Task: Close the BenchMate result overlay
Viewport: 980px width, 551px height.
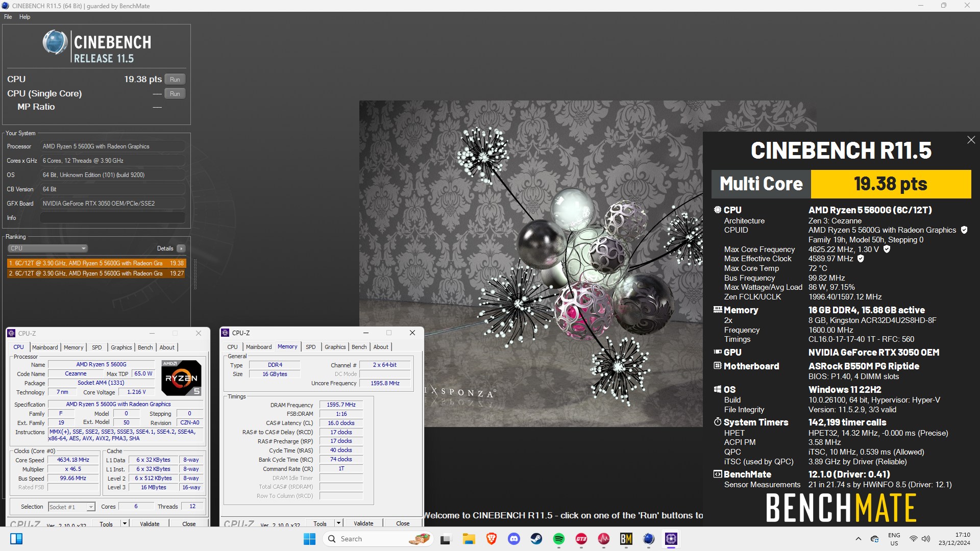Action: 971,140
